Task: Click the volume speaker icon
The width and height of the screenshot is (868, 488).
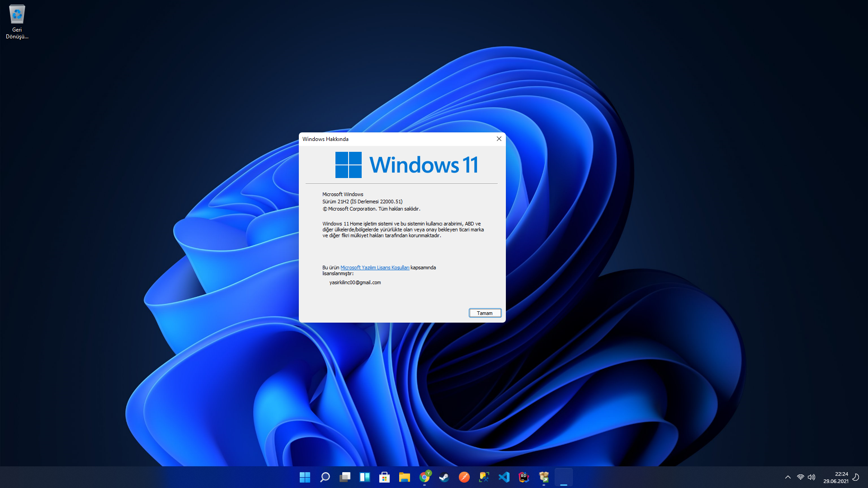Action: click(x=811, y=477)
